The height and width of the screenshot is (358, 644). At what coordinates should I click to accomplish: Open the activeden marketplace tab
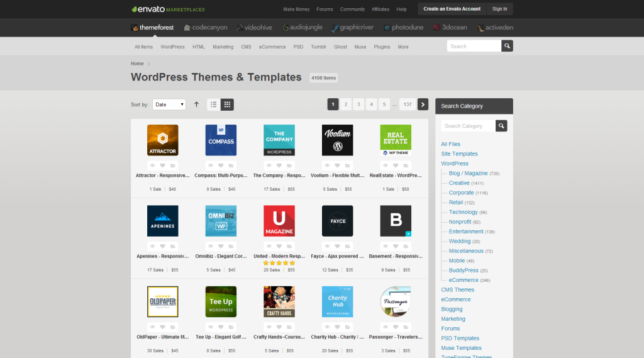pyautogui.click(x=495, y=28)
